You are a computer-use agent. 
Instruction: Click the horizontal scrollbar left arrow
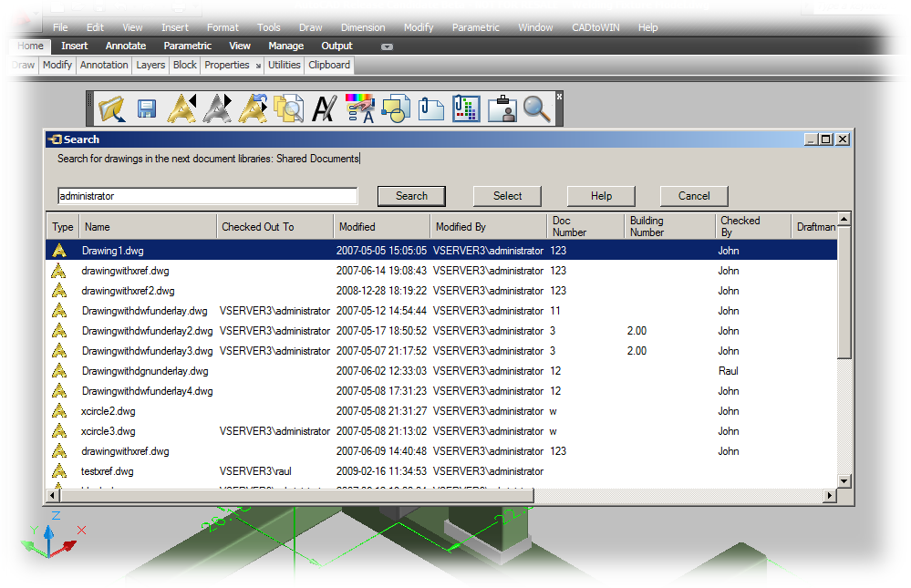coord(53,496)
